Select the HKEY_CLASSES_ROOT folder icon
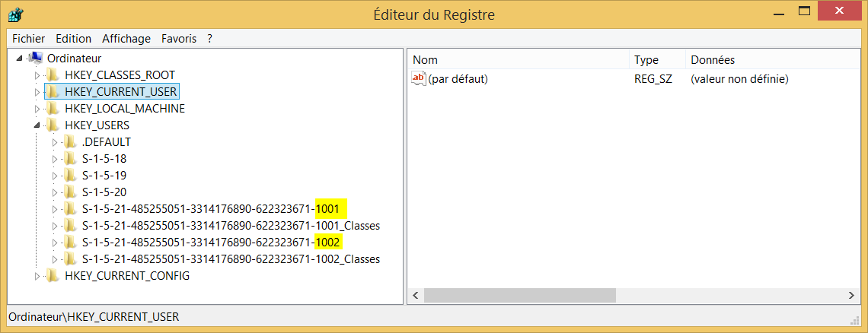 click(53, 75)
